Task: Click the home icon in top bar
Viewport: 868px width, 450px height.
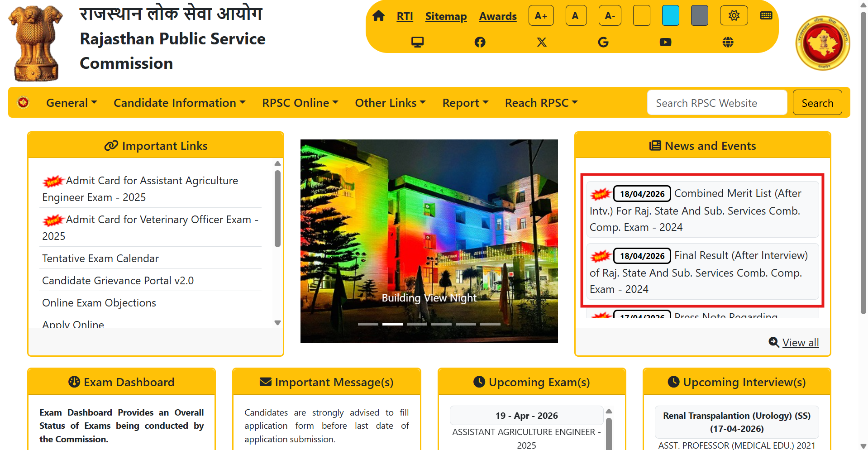Action: coord(378,16)
